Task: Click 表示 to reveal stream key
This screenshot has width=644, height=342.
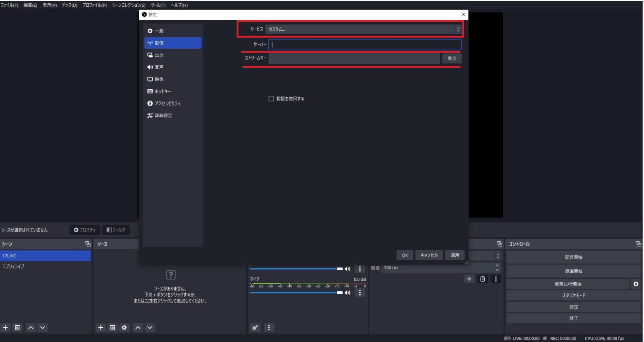Action: [452, 59]
